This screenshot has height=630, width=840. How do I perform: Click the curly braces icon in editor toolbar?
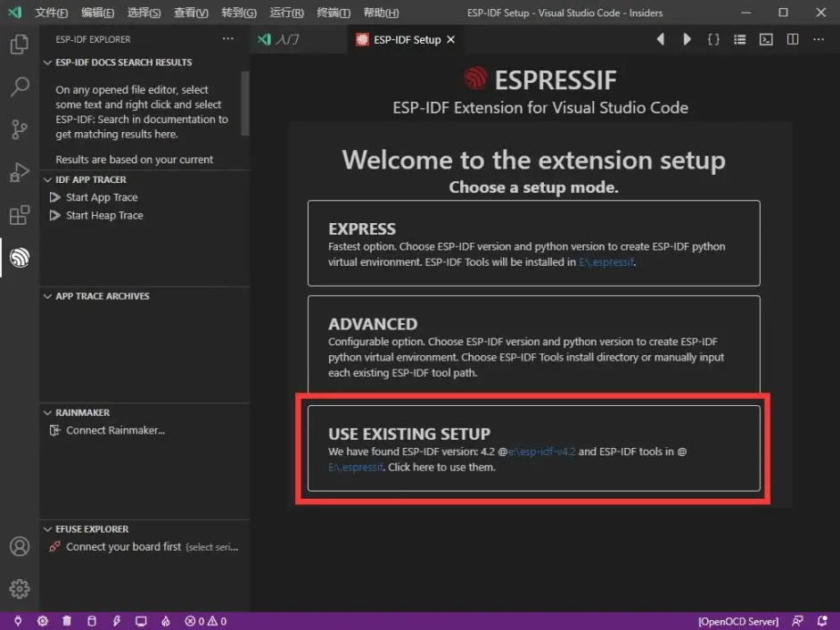click(x=713, y=39)
